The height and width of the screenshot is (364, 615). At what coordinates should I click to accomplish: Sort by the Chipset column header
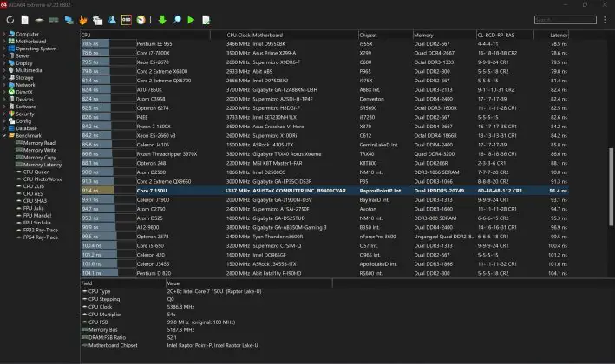pyautogui.click(x=385, y=35)
